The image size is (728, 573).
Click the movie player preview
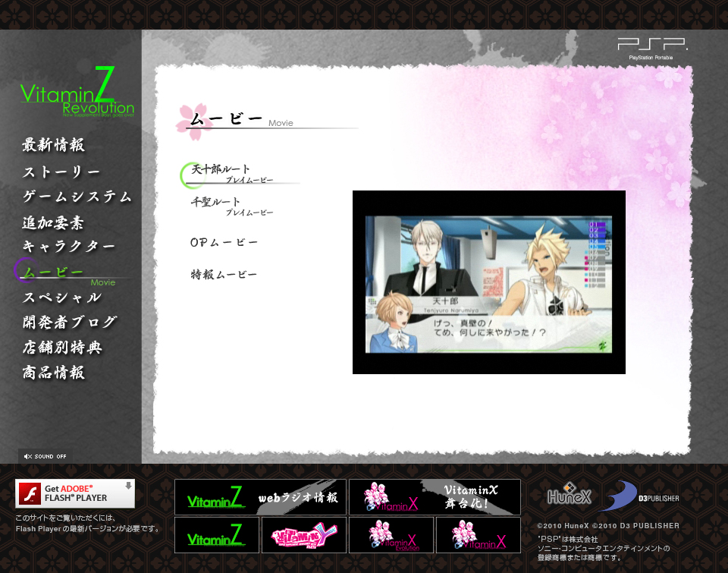click(x=489, y=282)
